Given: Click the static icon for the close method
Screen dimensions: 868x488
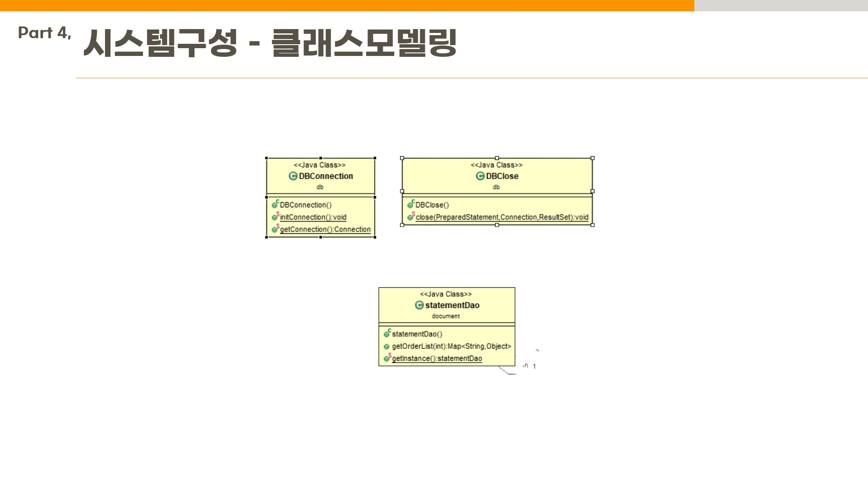Looking at the screenshot, I should click(x=411, y=217).
